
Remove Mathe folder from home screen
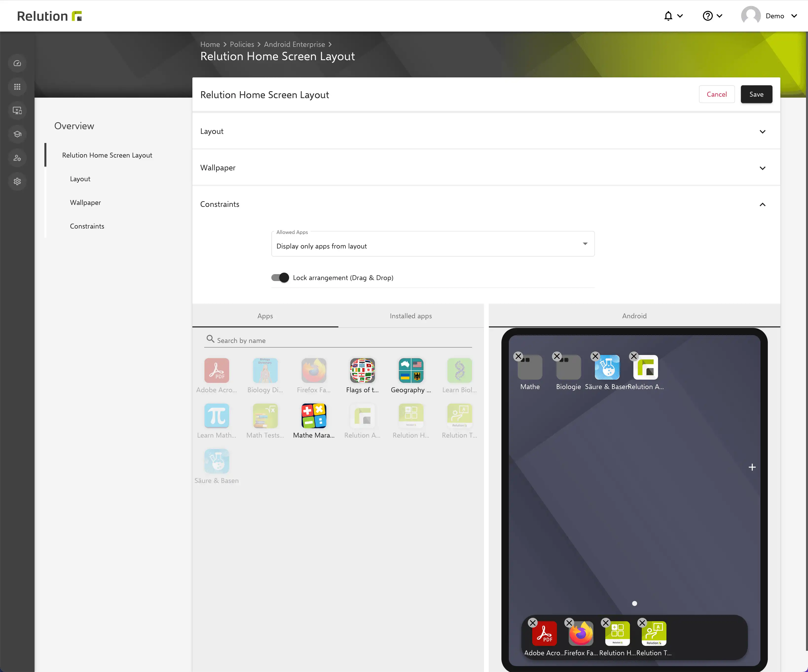point(518,356)
